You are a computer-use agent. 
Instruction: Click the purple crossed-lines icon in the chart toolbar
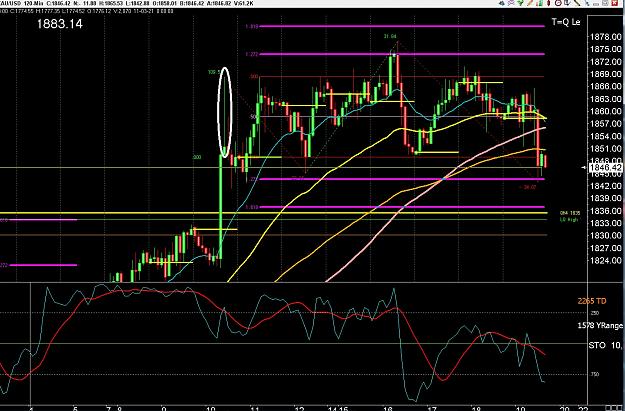pos(511,3)
